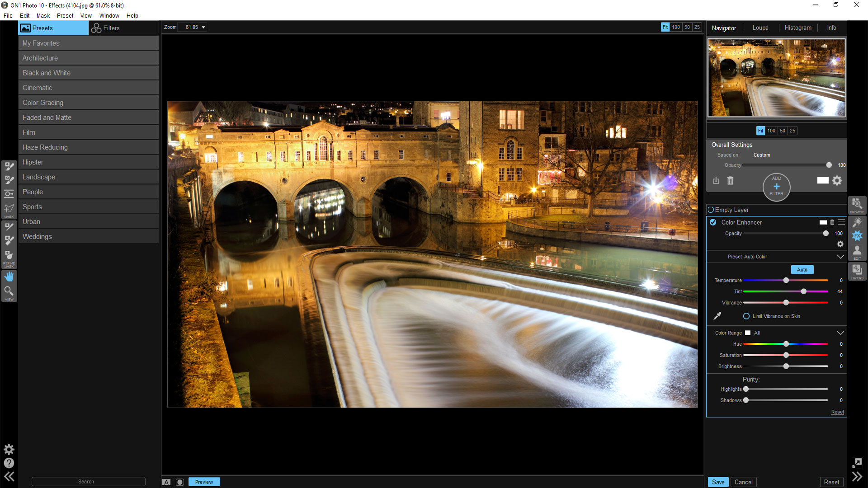Screen dimensions: 868x488
Task: Click the Temperature slider handle
Action: 786,280
